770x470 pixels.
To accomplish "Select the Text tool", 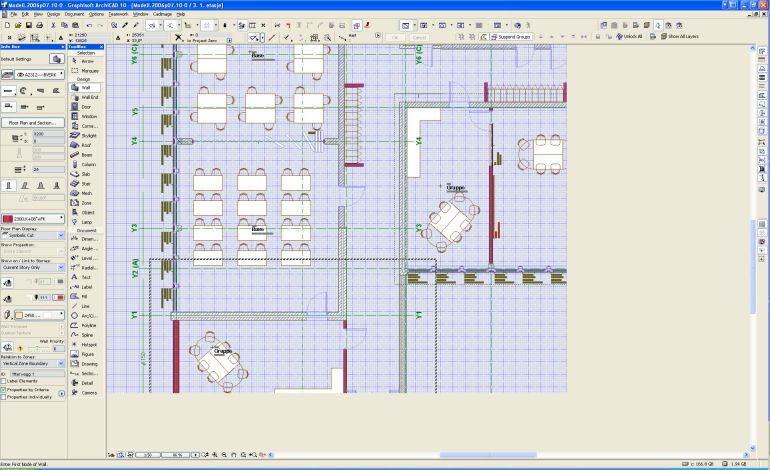I will coord(86,277).
